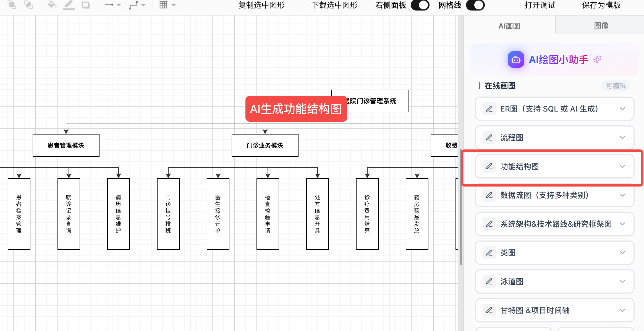644x331 pixels.
Task: Expand the 功能结构图 chevron
Action: click(x=622, y=166)
